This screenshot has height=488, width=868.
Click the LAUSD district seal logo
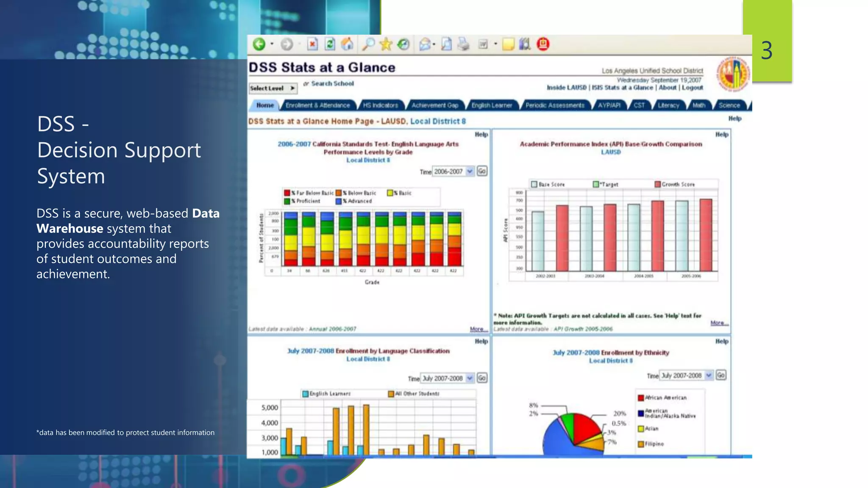733,75
